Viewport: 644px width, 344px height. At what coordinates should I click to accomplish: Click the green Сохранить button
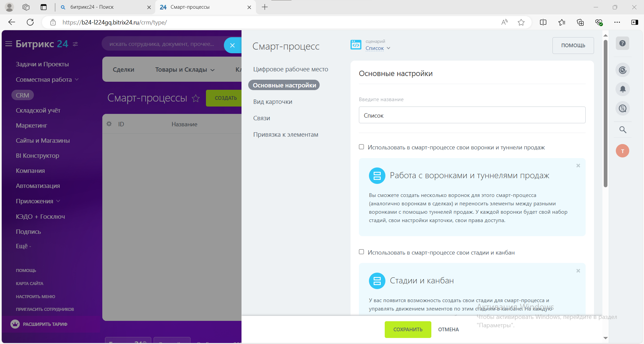point(408,330)
